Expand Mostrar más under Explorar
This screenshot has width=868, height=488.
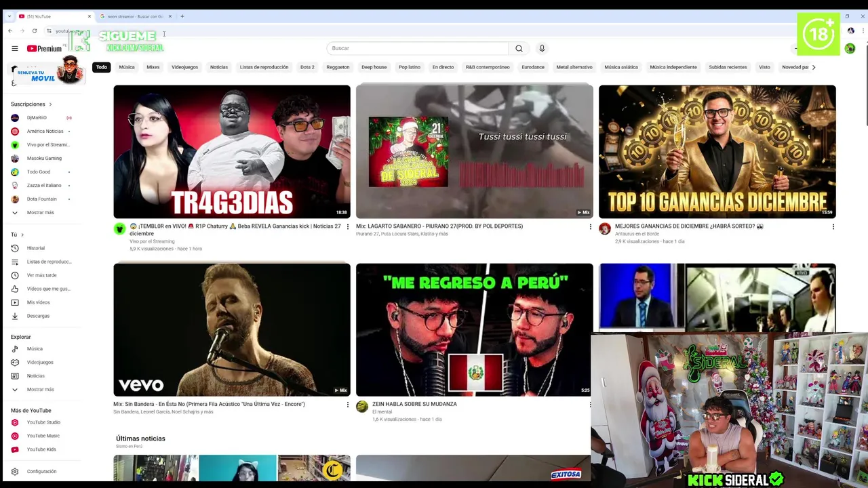[41, 390]
